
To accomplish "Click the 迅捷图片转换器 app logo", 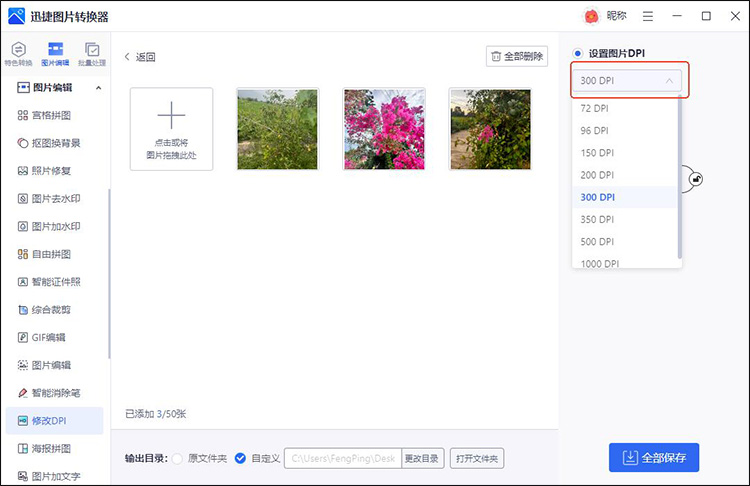I will 16,16.
